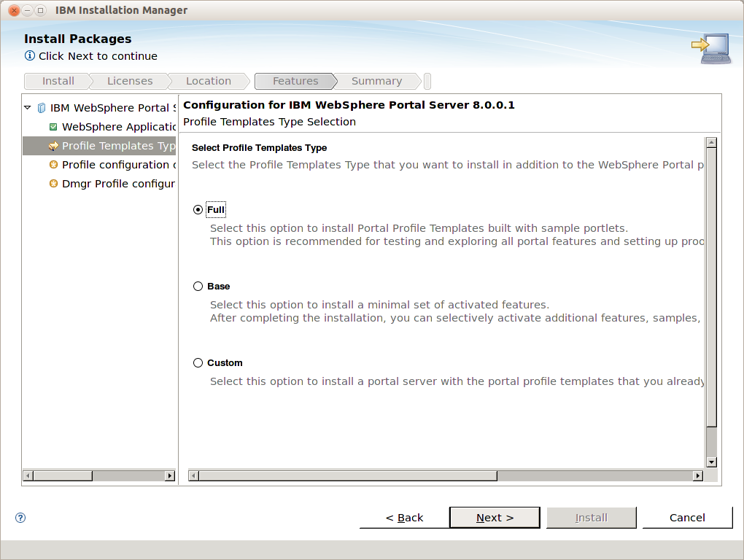The image size is (744, 560).
Task: Click the orange icon beside Profile configuration
Action: [x=53, y=165]
